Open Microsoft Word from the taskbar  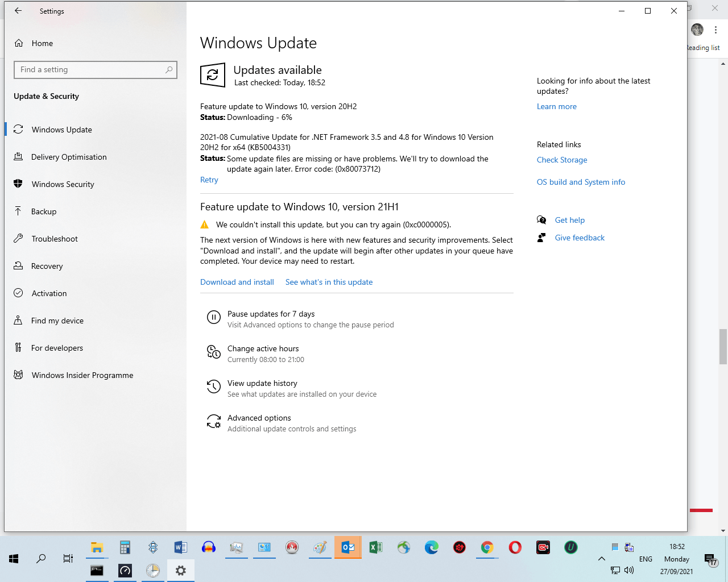(181, 547)
